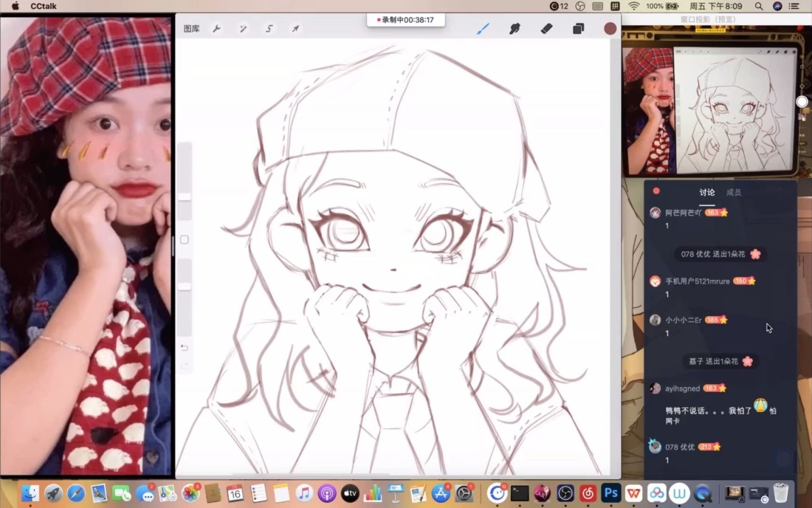The image size is (812, 508).
Task: Click the round white slider knob in preview window
Action: 802,102
